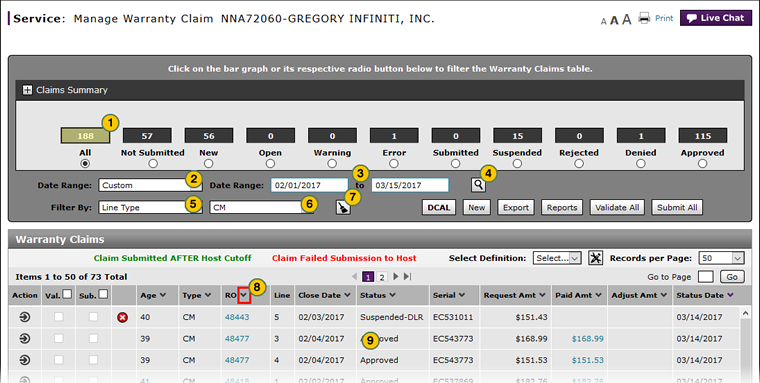Click the magnifying glass search icon
This screenshot has width=760, height=383.
point(478,185)
